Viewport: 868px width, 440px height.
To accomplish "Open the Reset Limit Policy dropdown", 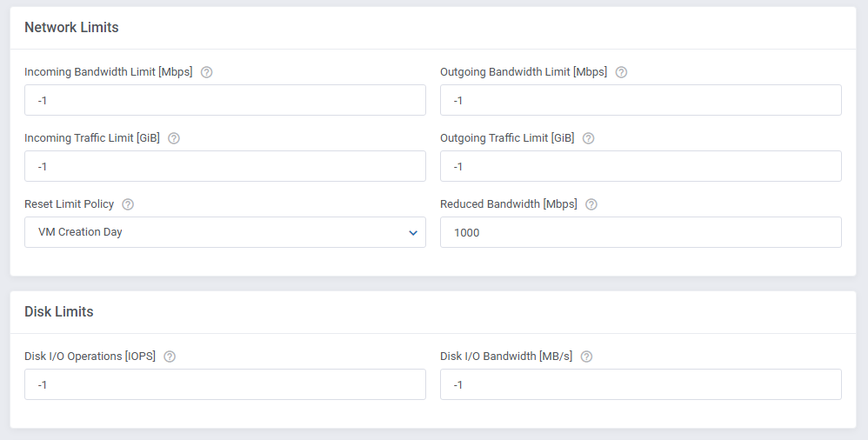I will pyautogui.click(x=224, y=232).
